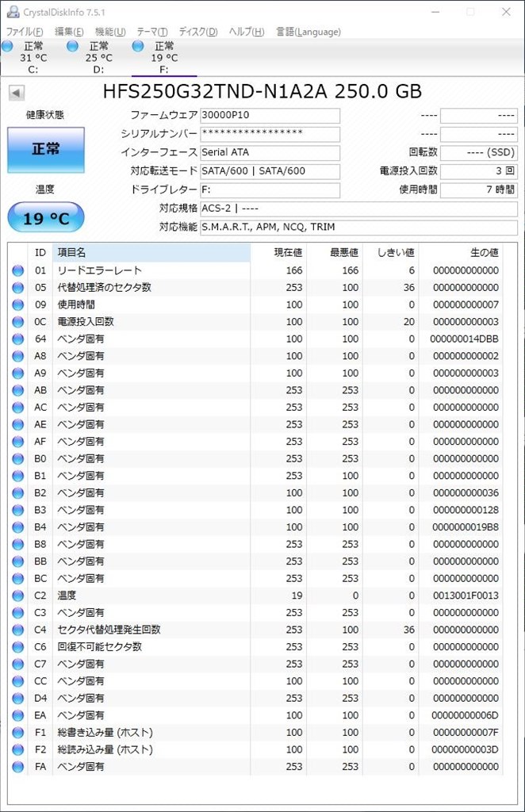This screenshot has width=525, height=812.
Task: Click raw value 000000000128 in B3 row
Action: click(466, 510)
